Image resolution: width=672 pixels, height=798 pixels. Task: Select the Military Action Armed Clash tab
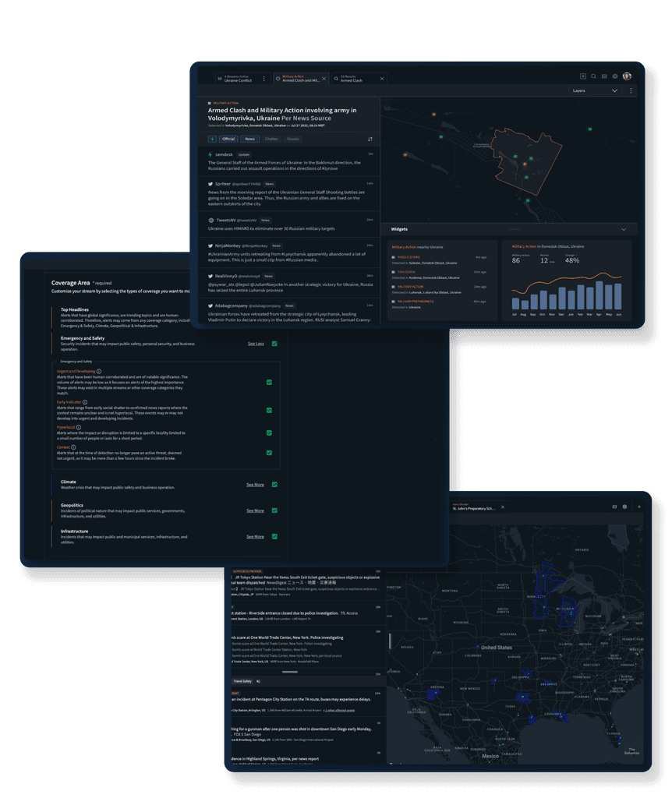pyautogui.click(x=301, y=78)
